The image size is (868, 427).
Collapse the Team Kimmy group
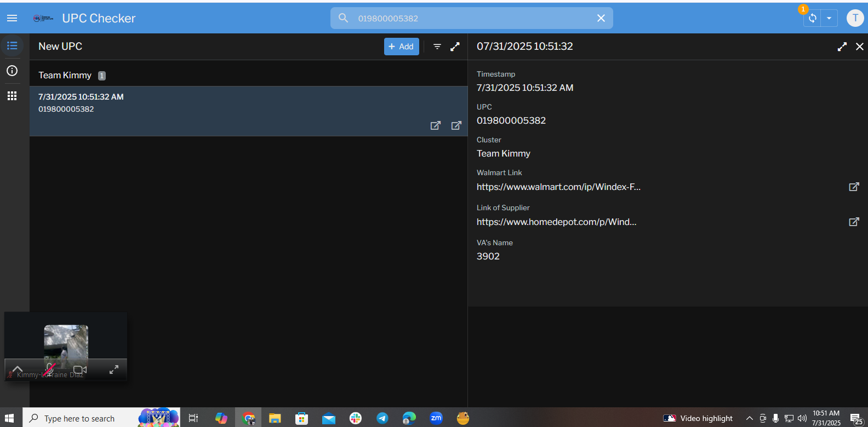tap(65, 76)
